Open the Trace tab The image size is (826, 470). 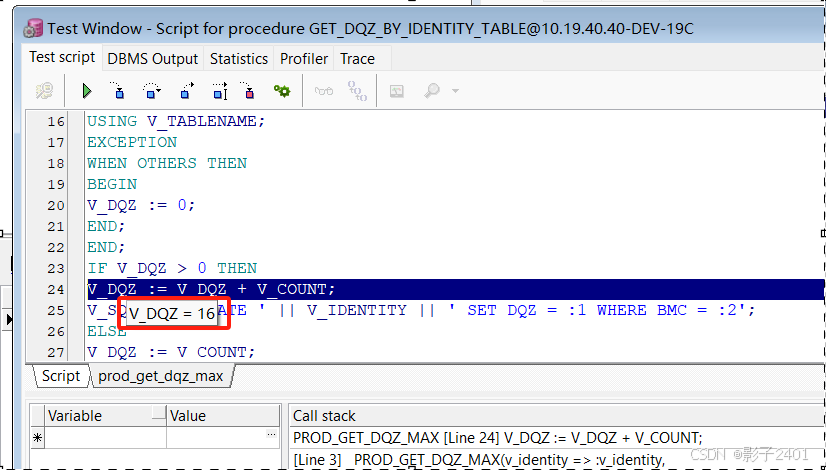pos(357,58)
